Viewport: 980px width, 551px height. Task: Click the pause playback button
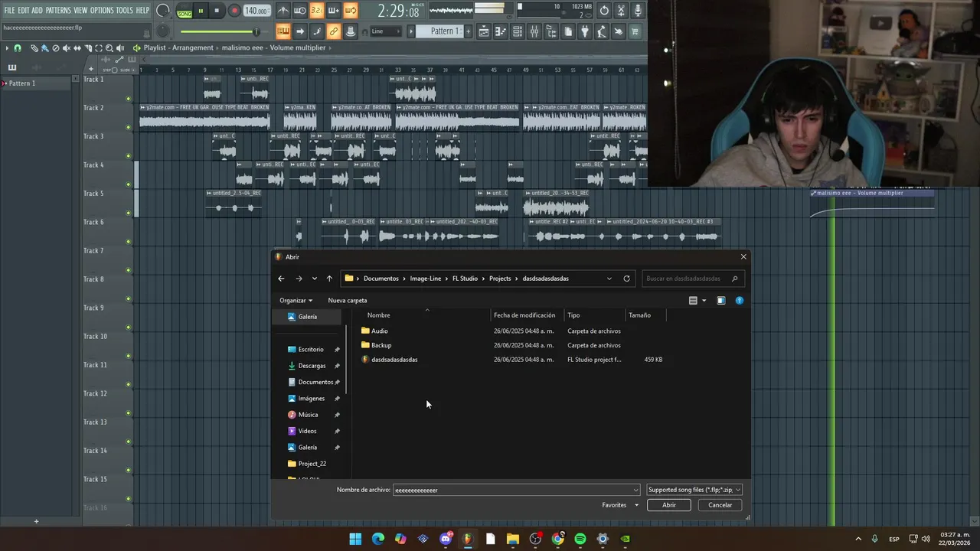click(x=201, y=11)
